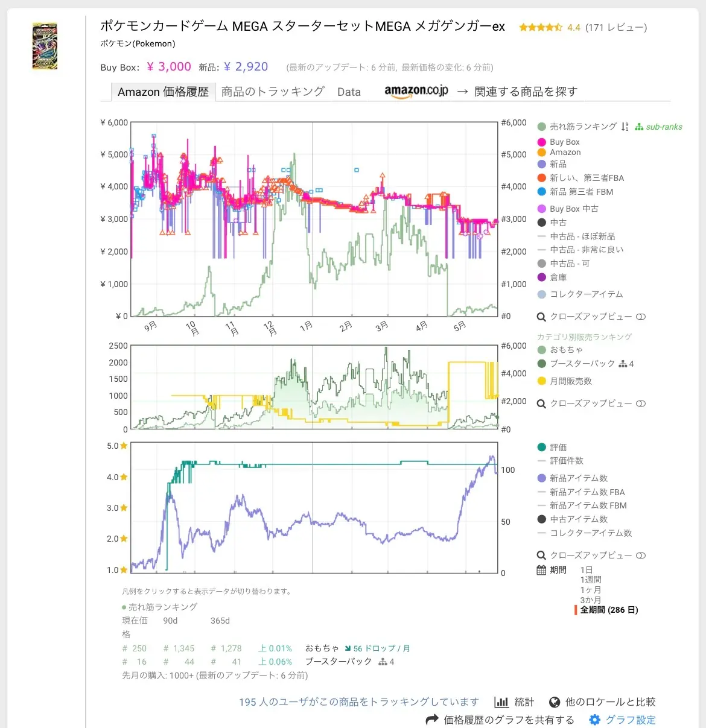Switch rank chart クローズアップビュー toggle
This screenshot has height=728, width=706.
pyautogui.click(x=641, y=404)
